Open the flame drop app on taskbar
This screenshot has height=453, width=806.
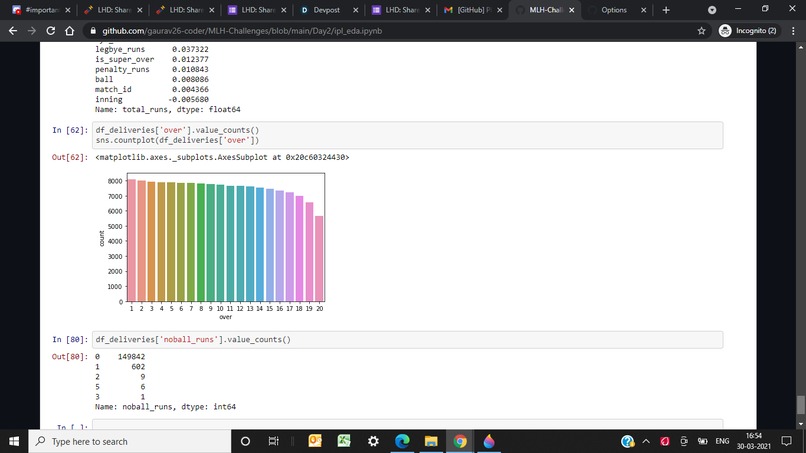point(489,441)
